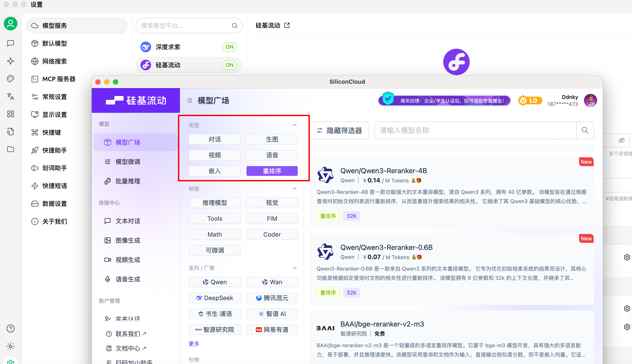Open the chat assistant icon in left rail

11,43
